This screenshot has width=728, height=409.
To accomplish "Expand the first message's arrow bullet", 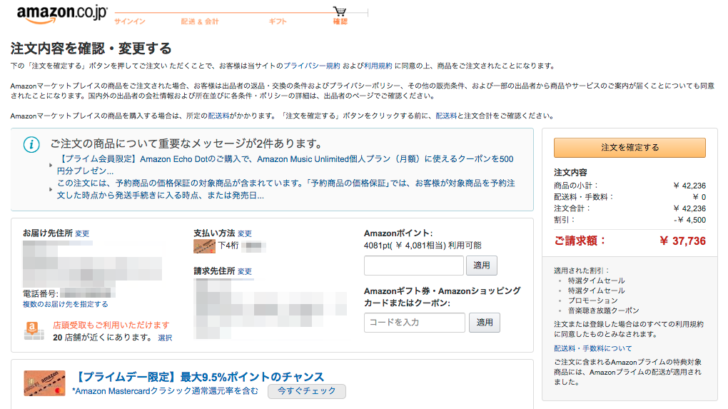I will click(x=51, y=165).
